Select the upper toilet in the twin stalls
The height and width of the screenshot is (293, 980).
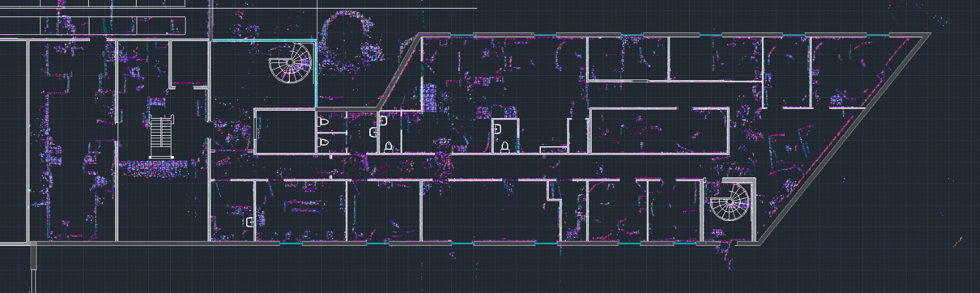(x=324, y=122)
